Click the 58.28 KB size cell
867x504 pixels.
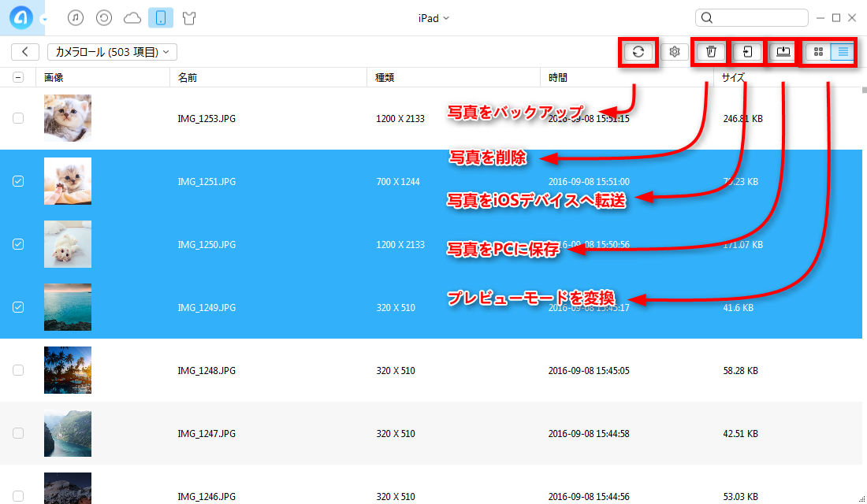pos(740,371)
